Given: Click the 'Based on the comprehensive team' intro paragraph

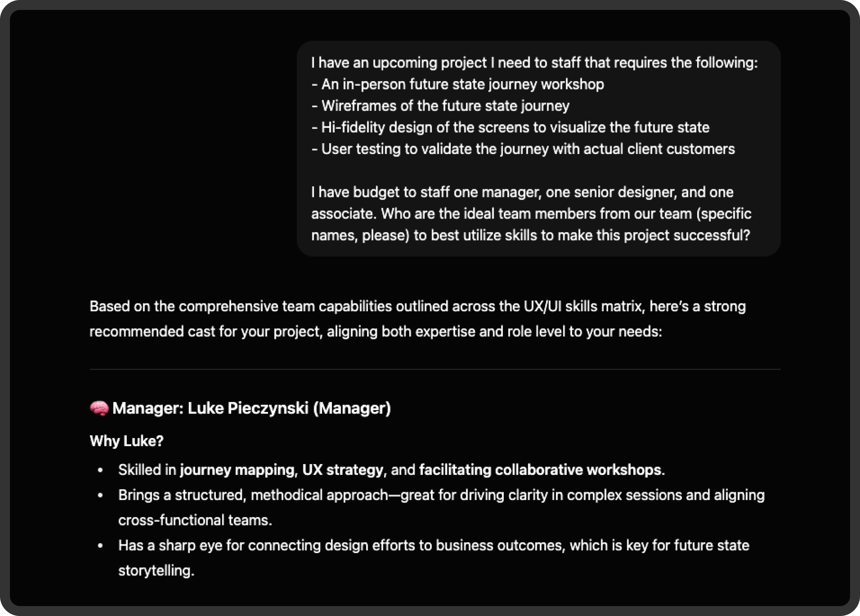Looking at the screenshot, I should coord(418,319).
